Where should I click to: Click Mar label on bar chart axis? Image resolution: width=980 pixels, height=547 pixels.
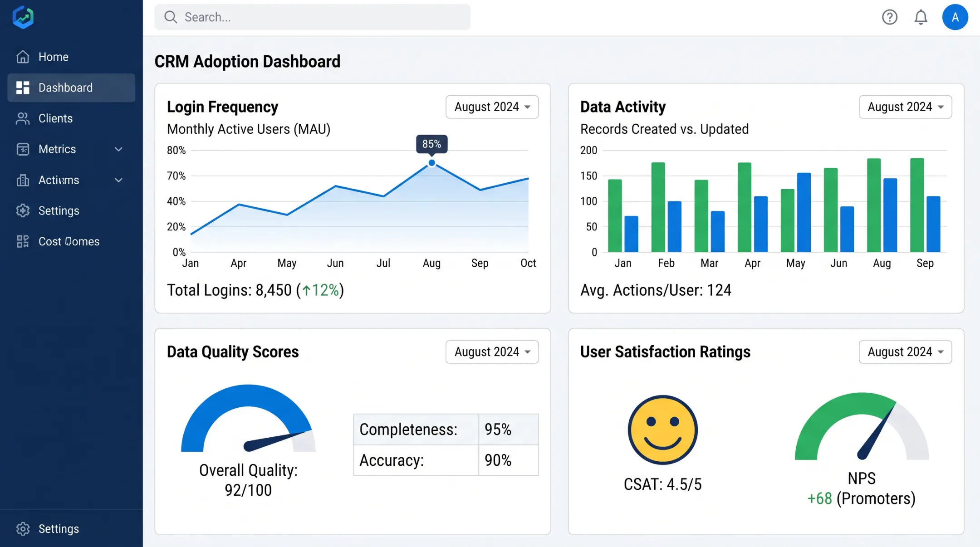click(709, 264)
